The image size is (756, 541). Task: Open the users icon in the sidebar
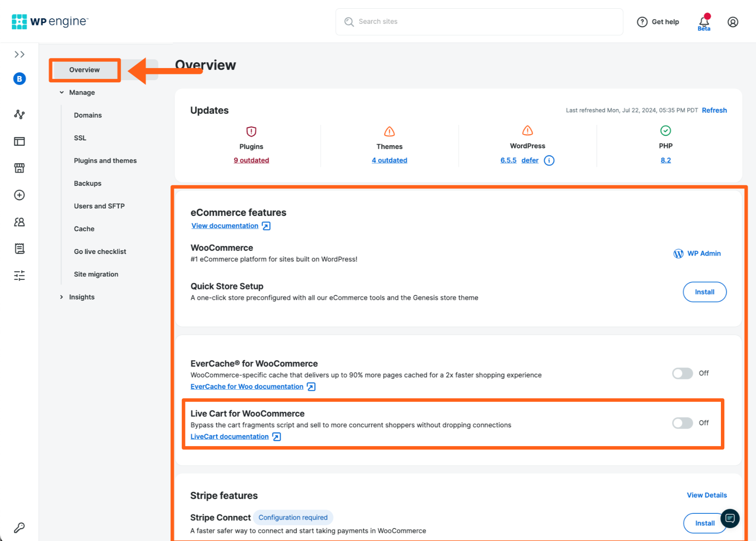tap(19, 222)
